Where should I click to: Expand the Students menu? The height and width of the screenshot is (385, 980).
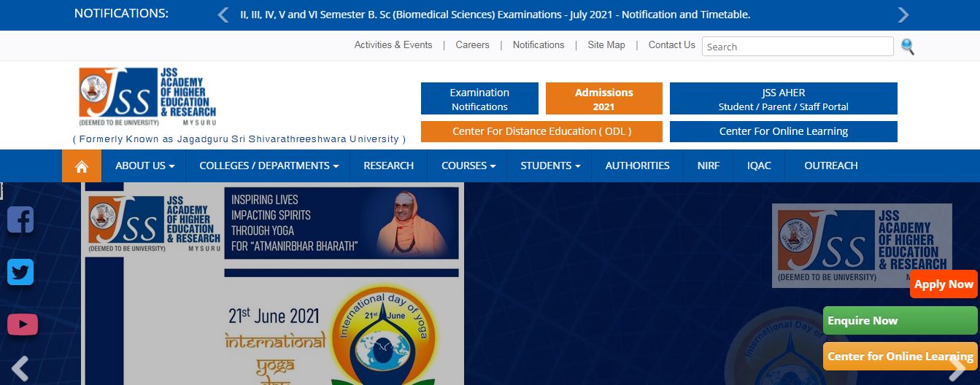550,166
